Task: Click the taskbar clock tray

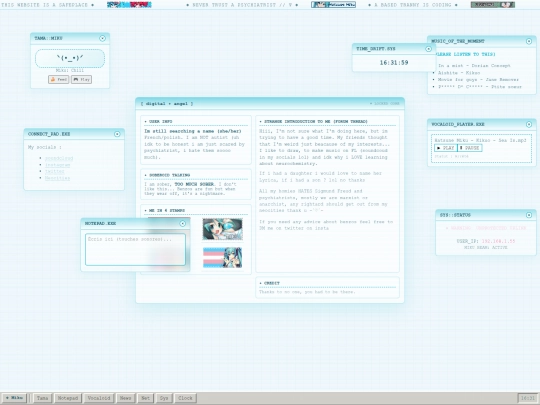Action: coord(528,398)
